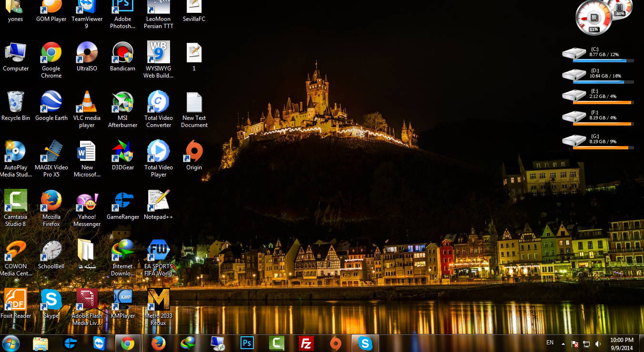644x352 pixels.
Task: Select the Notepad++ desktop shortcut
Action: (x=159, y=205)
